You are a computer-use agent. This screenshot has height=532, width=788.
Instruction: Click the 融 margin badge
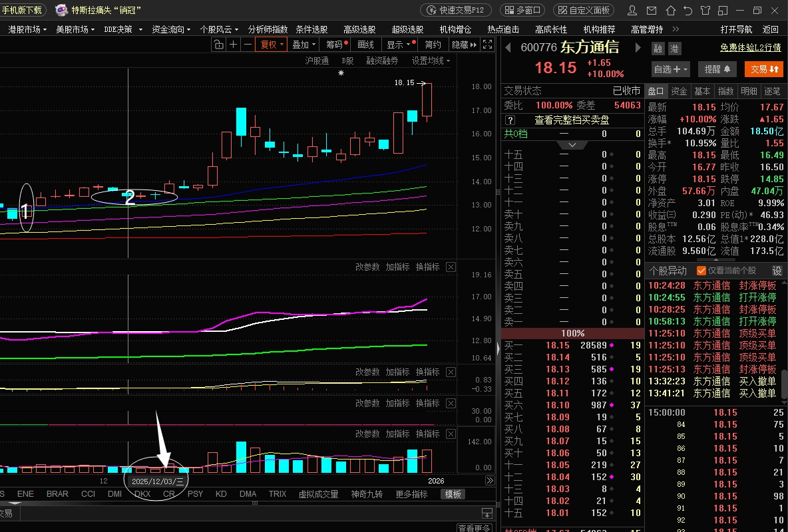pos(658,49)
